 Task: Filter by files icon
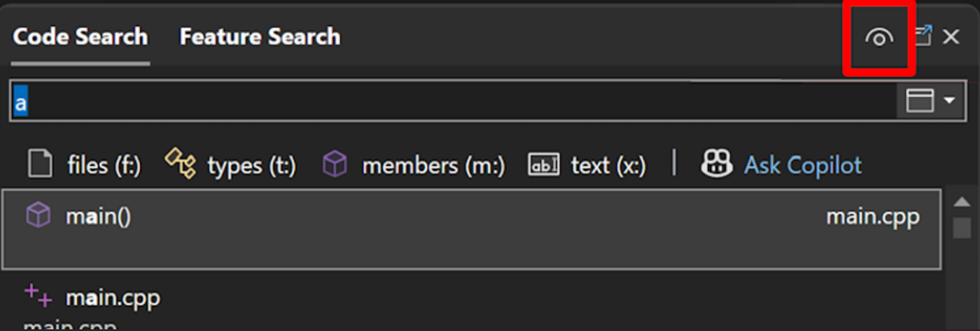coord(39,165)
